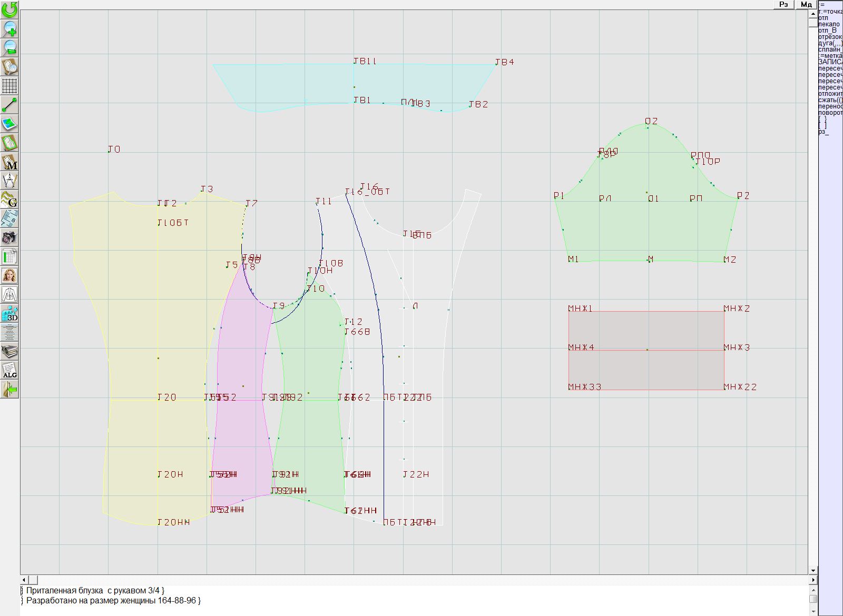Open the ALG algorithm document
The width and height of the screenshot is (843, 616).
coord(9,370)
